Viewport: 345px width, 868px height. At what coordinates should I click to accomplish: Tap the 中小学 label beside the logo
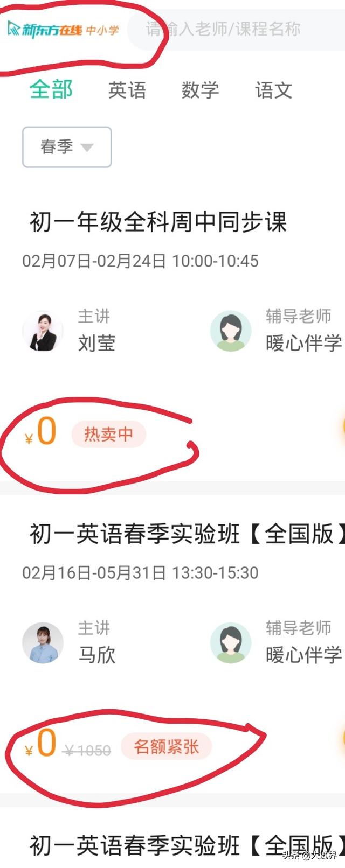pyautogui.click(x=102, y=30)
